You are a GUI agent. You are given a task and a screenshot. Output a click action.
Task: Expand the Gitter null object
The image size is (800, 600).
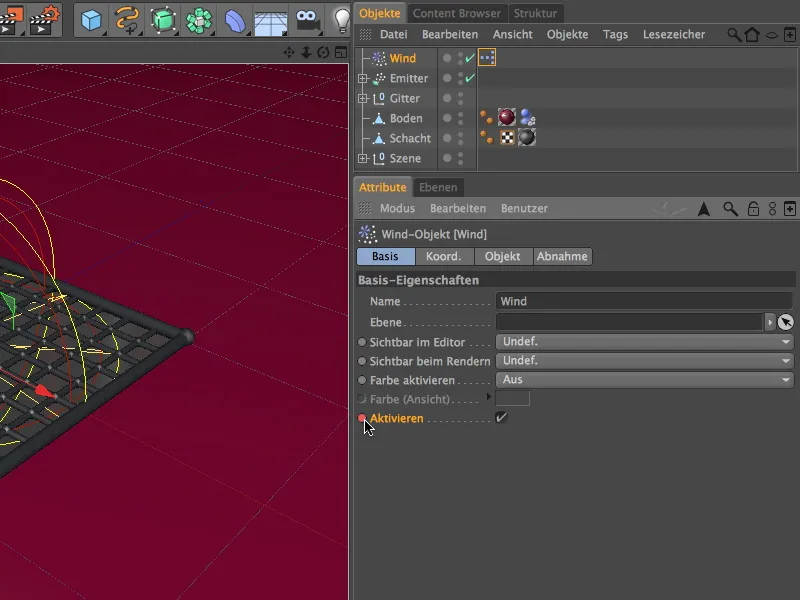pos(363,98)
